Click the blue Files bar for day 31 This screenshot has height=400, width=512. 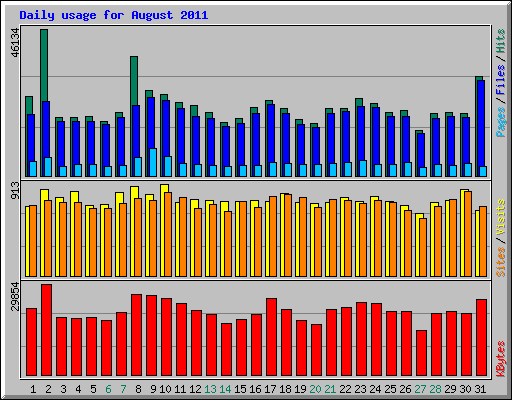click(481, 123)
